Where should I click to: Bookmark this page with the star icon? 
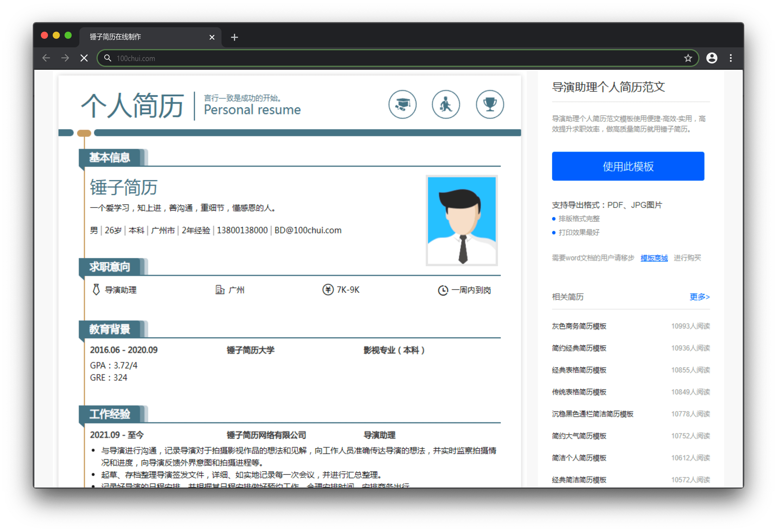click(x=688, y=58)
